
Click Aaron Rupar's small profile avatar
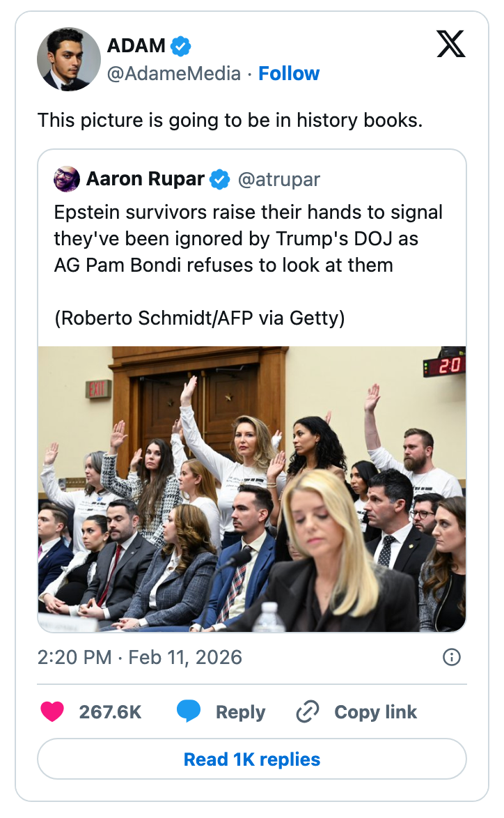point(67,179)
